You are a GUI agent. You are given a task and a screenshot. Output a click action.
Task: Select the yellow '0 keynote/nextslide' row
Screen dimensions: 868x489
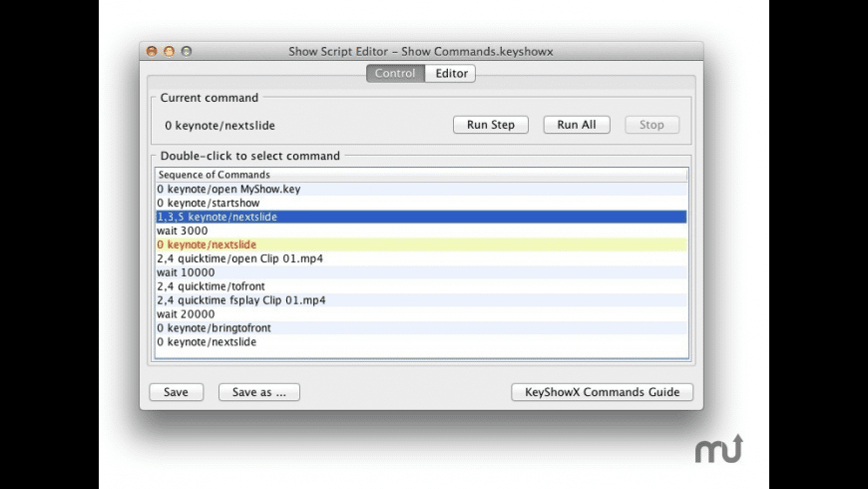421,244
